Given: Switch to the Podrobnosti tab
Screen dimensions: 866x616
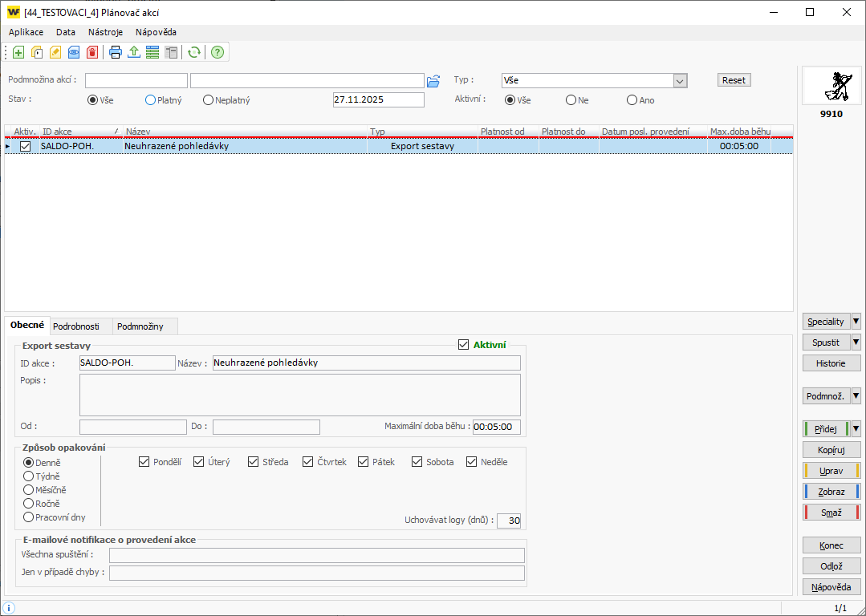Looking at the screenshot, I should click(x=75, y=326).
